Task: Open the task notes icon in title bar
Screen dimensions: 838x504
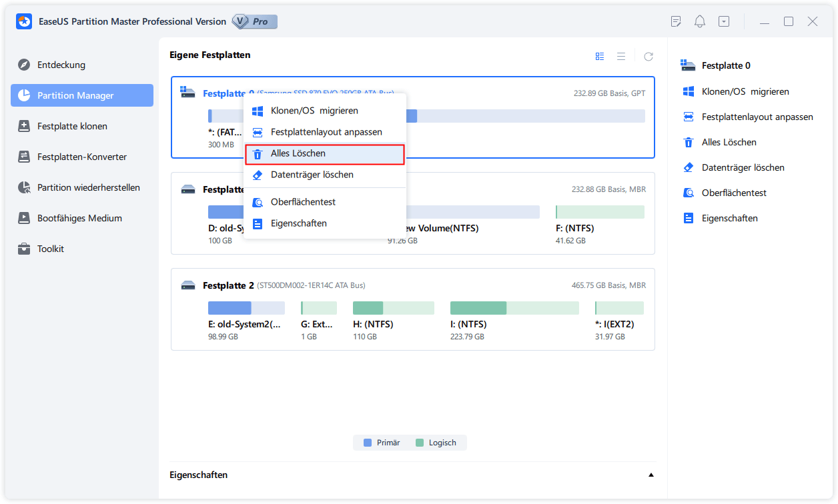Action: click(676, 21)
